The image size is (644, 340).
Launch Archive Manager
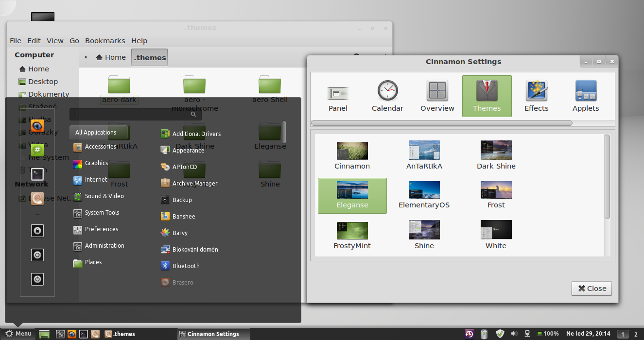click(x=189, y=184)
